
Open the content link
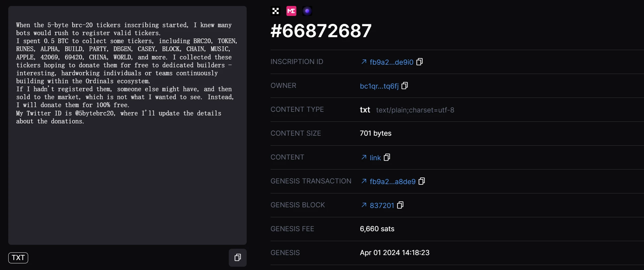pos(375,158)
